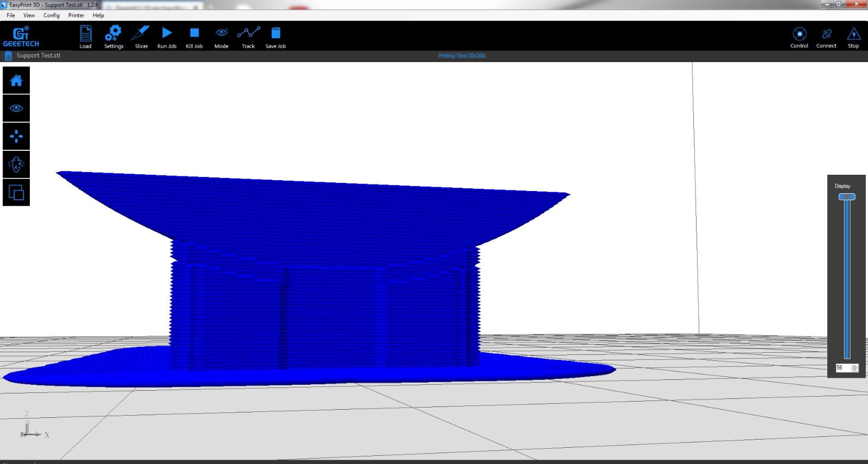This screenshot has width=868, height=464.
Task: Click the Display layer slider handle
Action: (847, 197)
